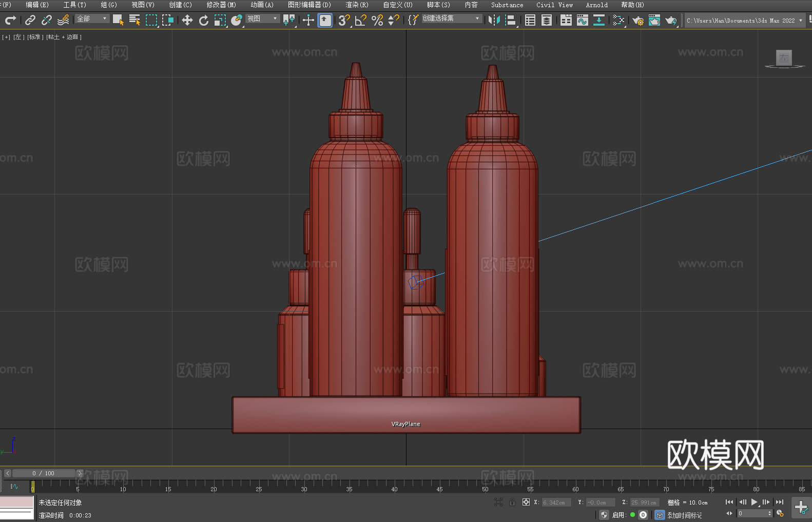Open the Schematic View icon
Viewport: 812px width, 522px height.
pyautogui.click(x=618, y=20)
